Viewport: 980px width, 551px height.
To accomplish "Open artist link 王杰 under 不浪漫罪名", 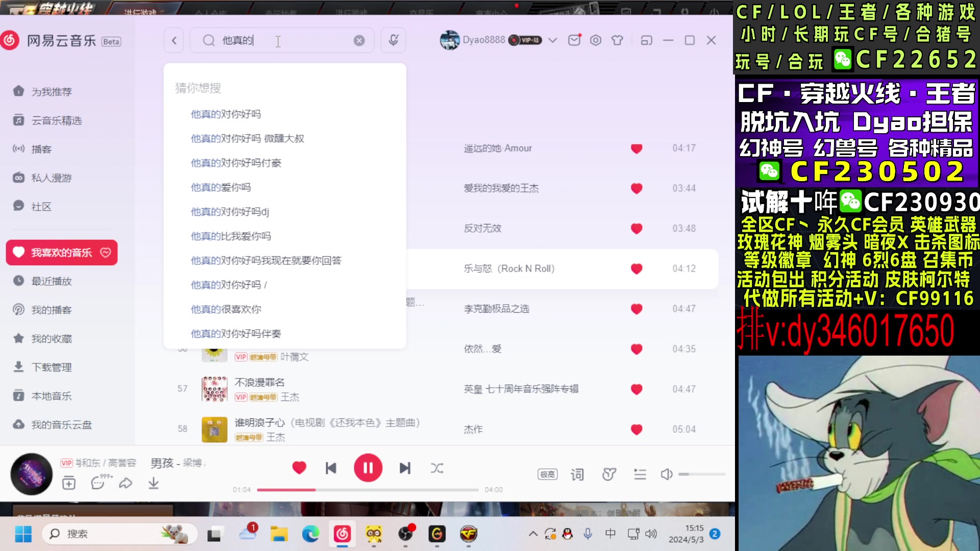I will tap(290, 397).
